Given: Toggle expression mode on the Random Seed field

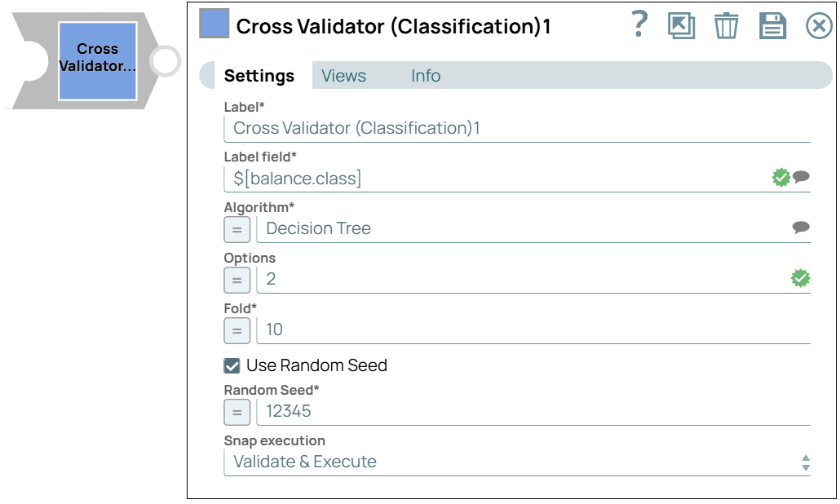Looking at the screenshot, I should 237,412.
